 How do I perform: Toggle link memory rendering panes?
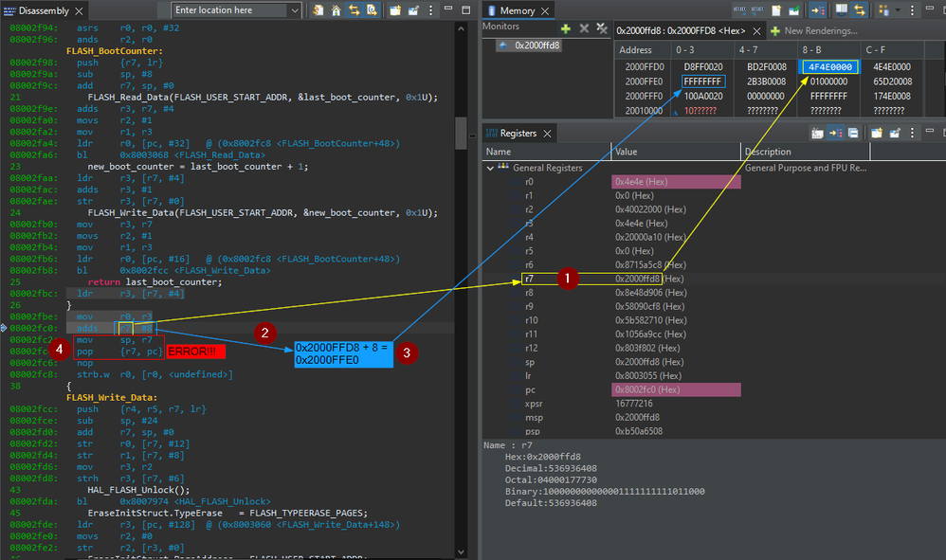tap(861, 10)
